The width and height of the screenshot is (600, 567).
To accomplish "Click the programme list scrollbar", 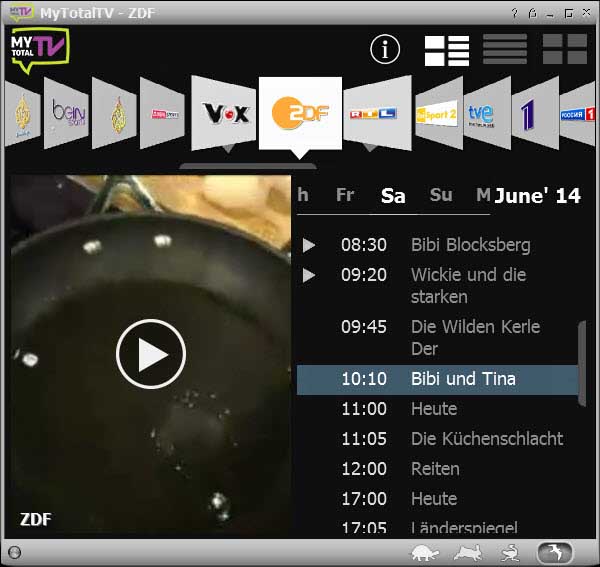I will coord(582,364).
